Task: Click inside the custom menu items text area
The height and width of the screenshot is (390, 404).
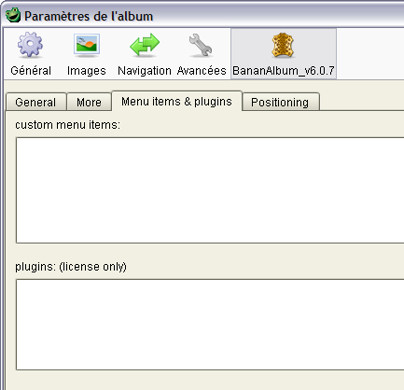Action: point(210,190)
